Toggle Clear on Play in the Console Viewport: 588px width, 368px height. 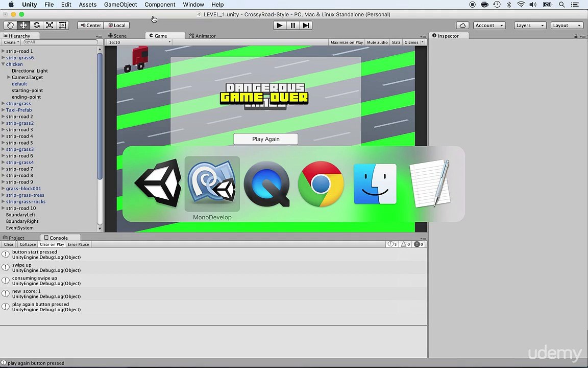[x=52, y=244]
